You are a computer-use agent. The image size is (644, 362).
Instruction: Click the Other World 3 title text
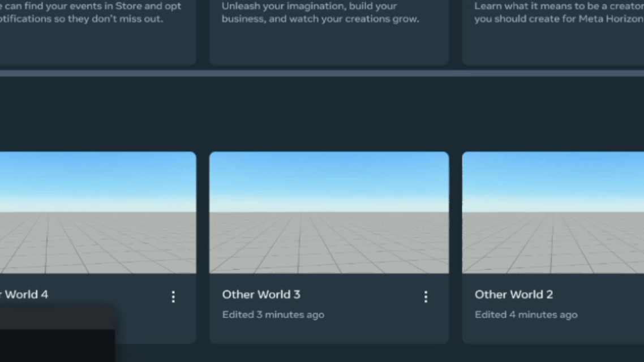click(x=261, y=295)
